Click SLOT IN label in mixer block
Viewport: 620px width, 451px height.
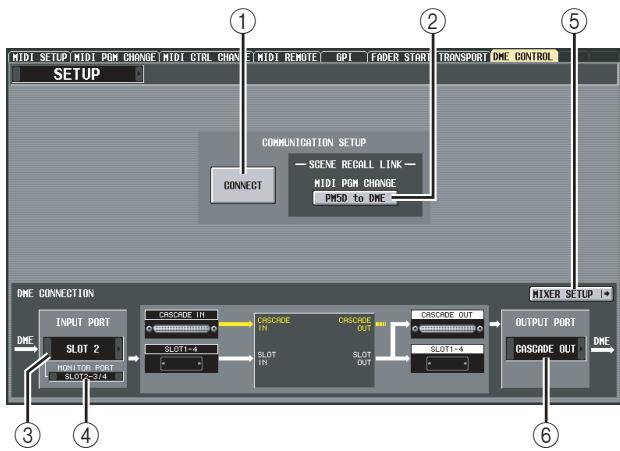coord(267,359)
